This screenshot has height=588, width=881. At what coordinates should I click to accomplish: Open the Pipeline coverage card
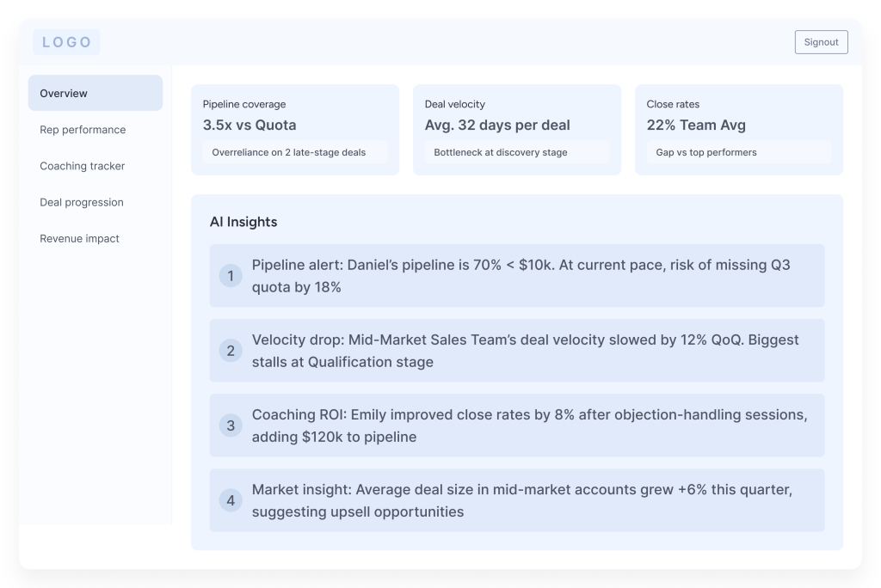pyautogui.click(x=295, y=116)
